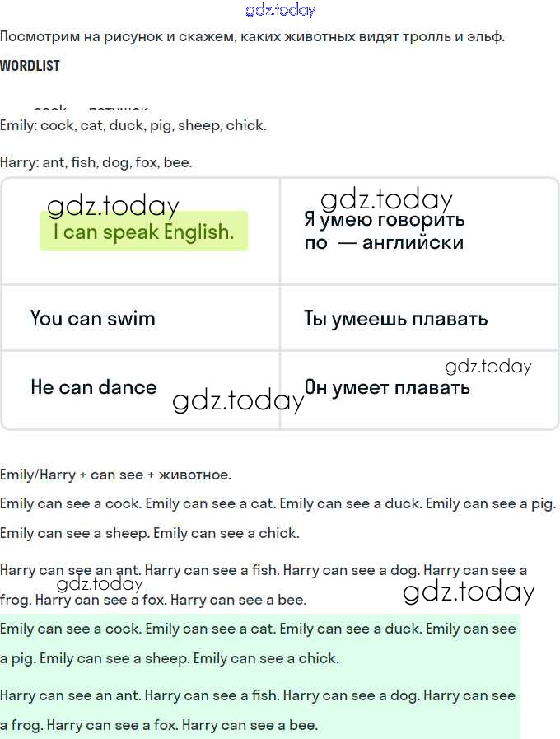Click the 'Harry: ant, fish, dog' word list line

(96, 162)
